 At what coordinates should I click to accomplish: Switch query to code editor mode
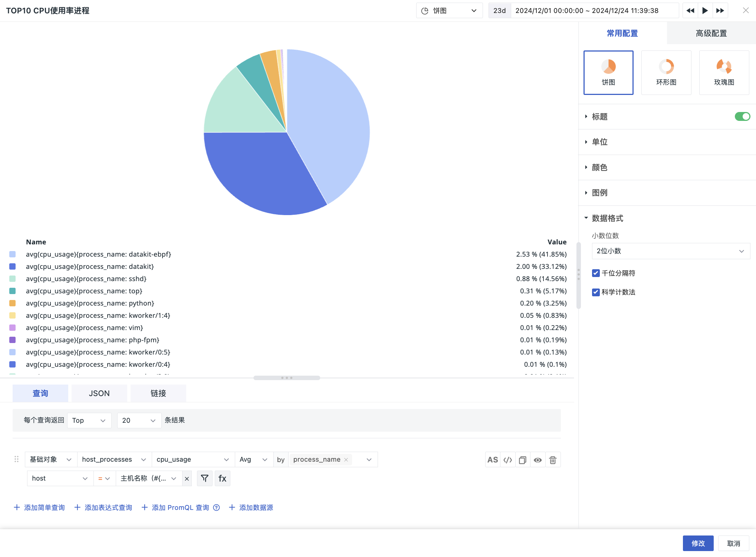click(x=508, y=460)
